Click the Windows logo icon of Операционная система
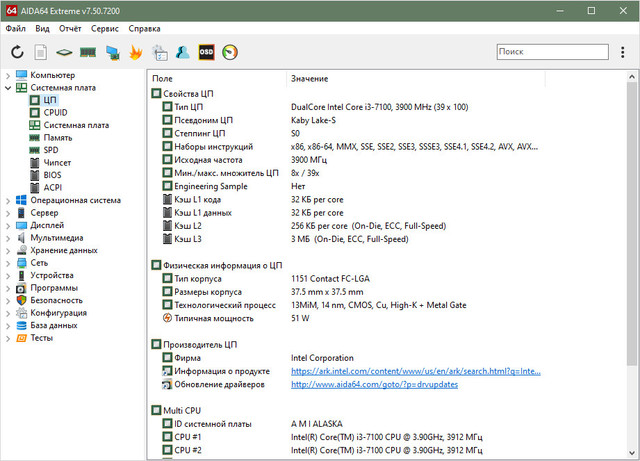This screenshot has width=640, height=461. [21, 200]
